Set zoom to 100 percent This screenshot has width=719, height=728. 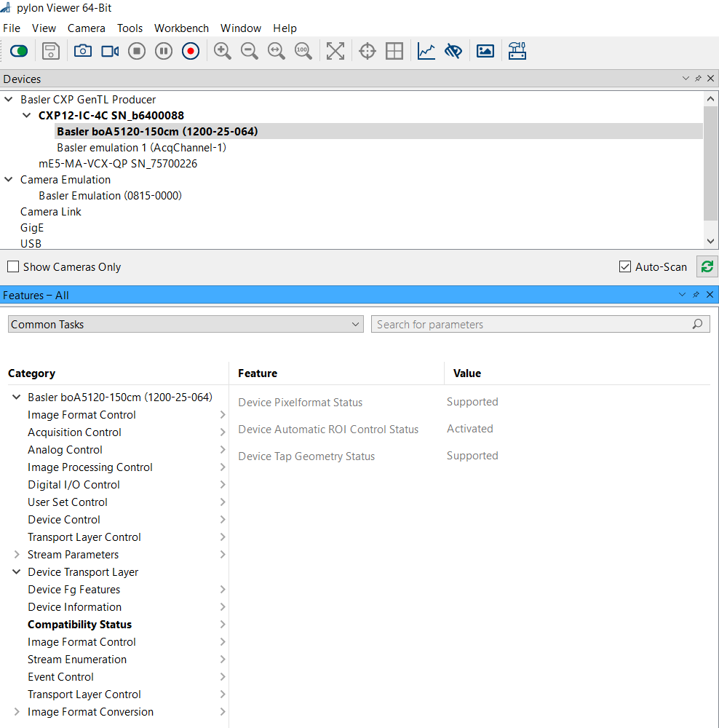point(303,51)
